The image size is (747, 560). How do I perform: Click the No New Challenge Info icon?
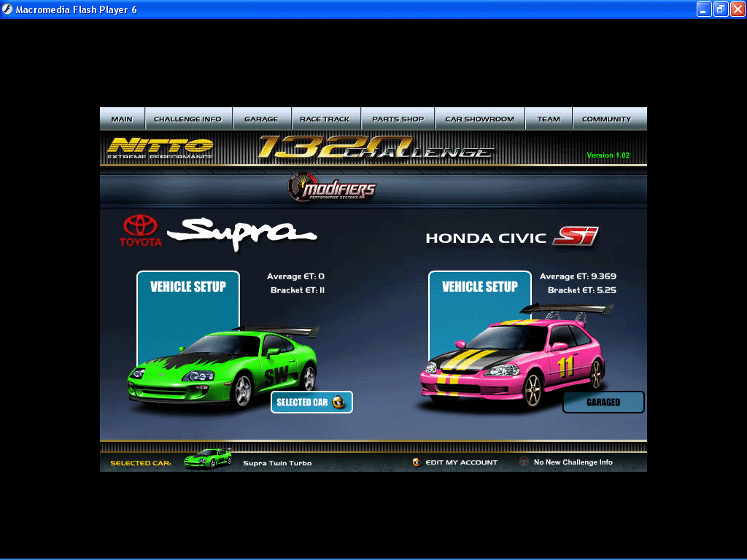524,462
